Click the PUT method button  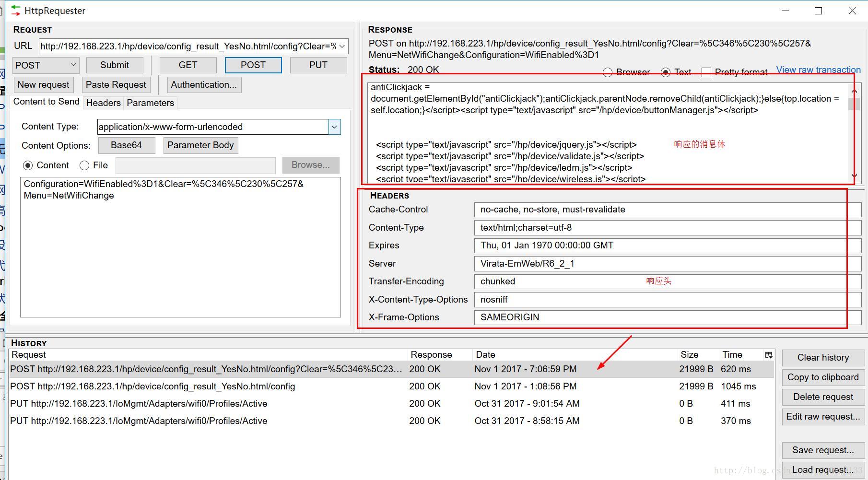click(x=318, y=65)
